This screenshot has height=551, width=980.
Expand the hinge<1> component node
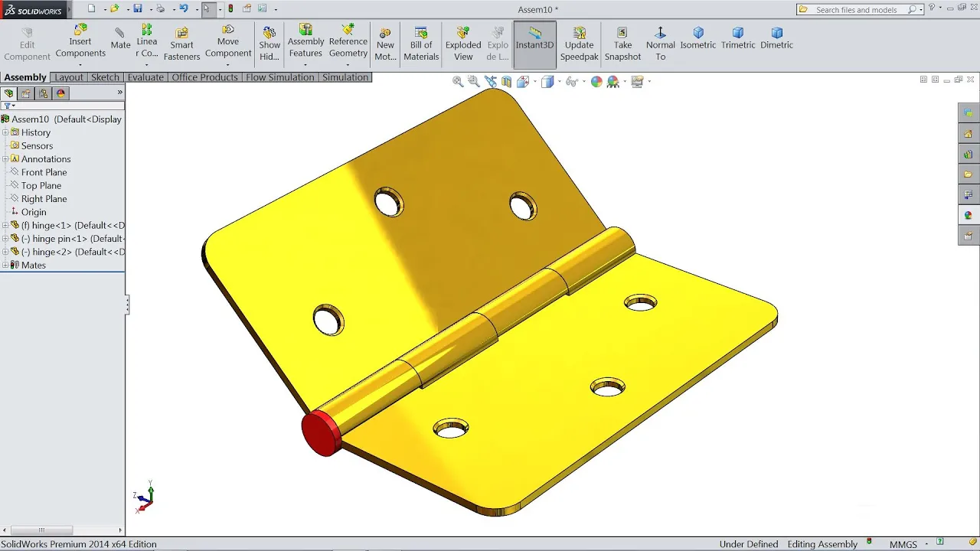pos(5,225)
